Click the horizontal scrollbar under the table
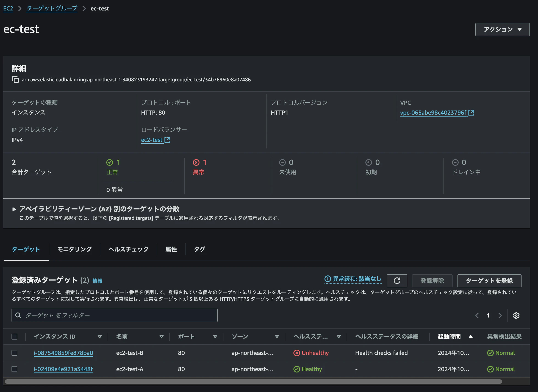This screenshot has height=392, width=538. [x=253, y=382]
